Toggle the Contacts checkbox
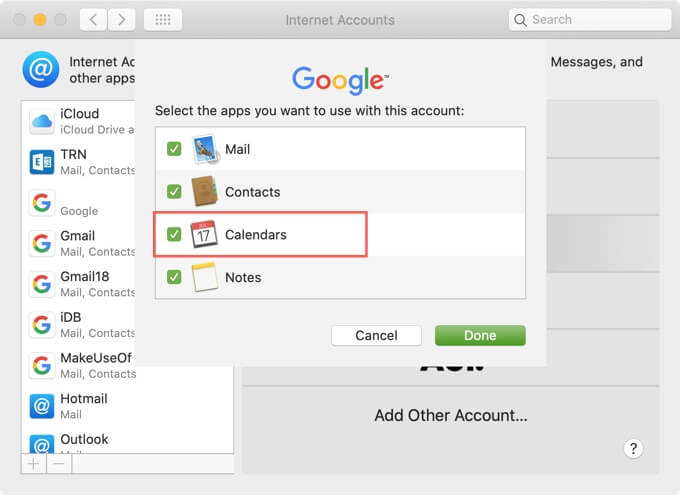This screenshot has height=495, width=680. click(x=174, y=191)
